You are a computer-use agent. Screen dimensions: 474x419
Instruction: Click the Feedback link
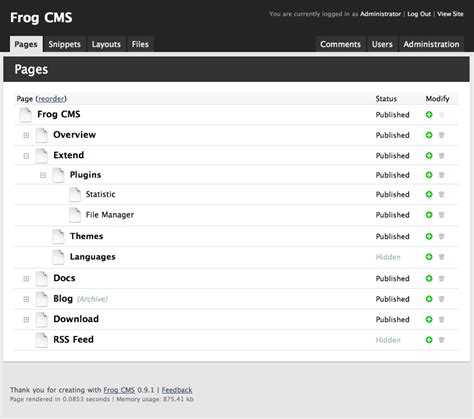click(x=177, y=390)
